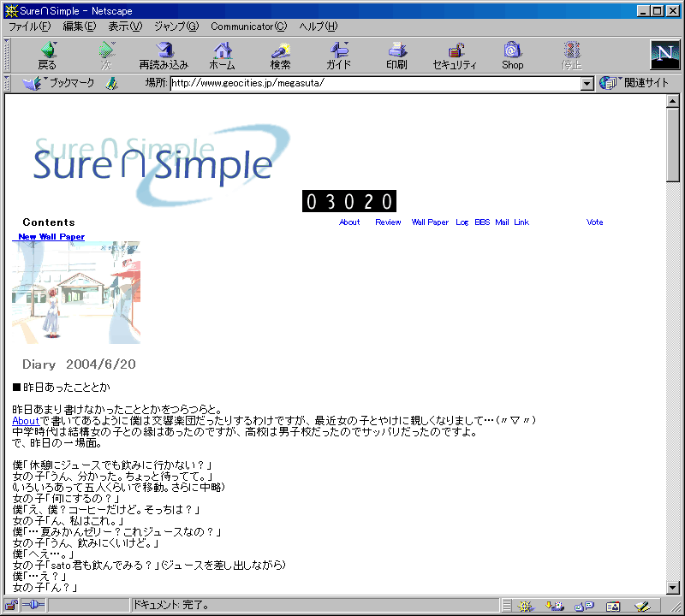
Task: Click the 'Contents' heading text
Action: (49, 222)
